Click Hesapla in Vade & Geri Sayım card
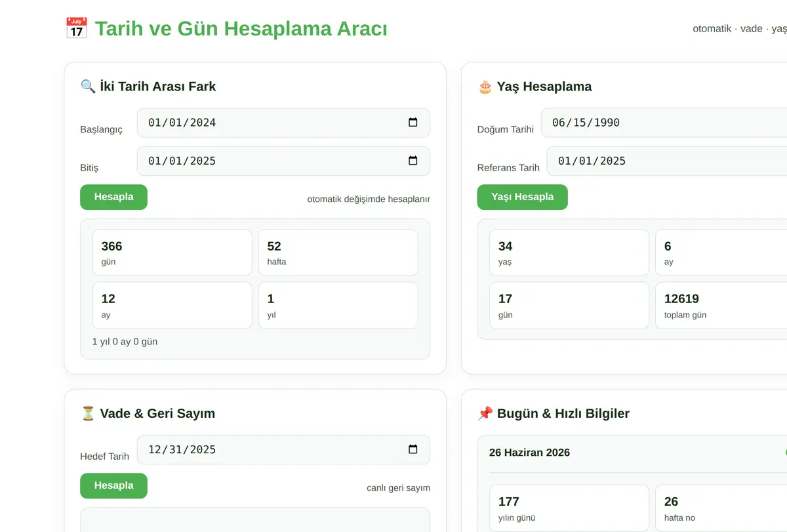 (x=113, y=485)
